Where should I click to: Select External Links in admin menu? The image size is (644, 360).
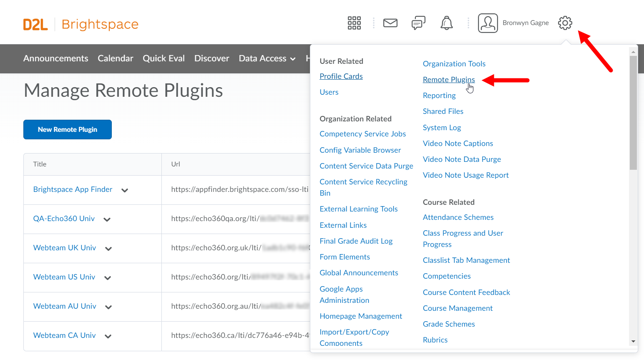pyautogui.click(x=343, y=225)
